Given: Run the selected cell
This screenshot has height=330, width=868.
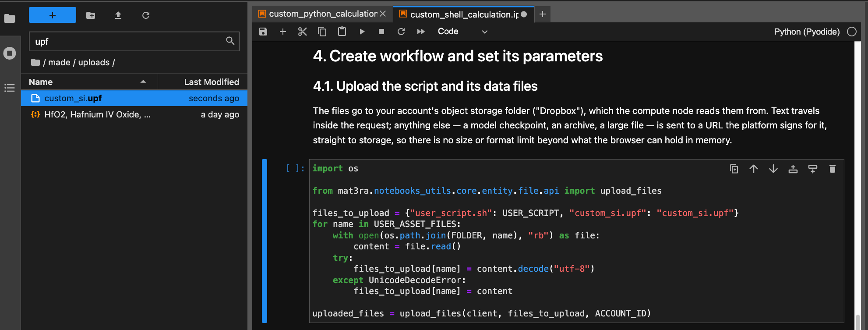Looking at the screenshot, I should click(362, 32).
